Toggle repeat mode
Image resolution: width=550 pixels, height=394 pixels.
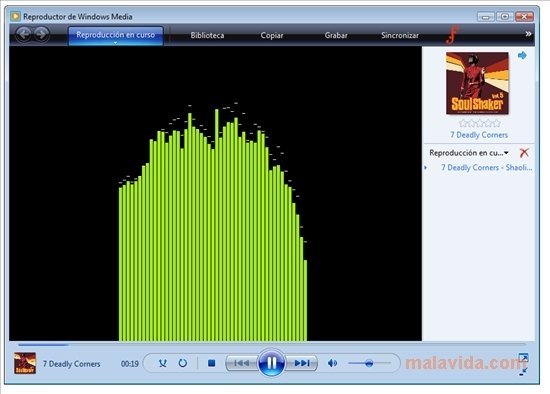point(183,363)
